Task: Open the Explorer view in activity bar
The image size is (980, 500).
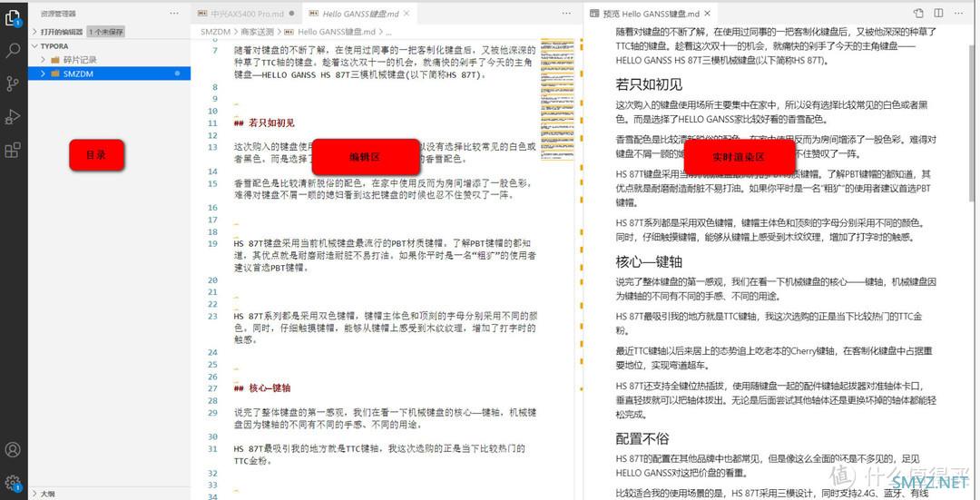Action: (x=13, y=17)
